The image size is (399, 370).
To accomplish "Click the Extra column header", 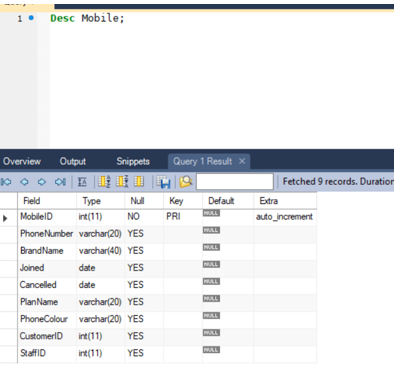I will coord(285,201).
